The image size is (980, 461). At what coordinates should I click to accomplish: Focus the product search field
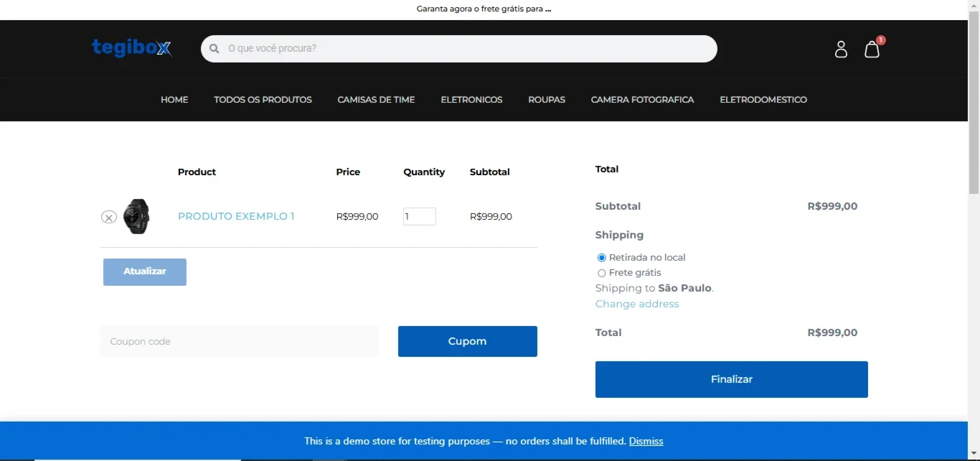click(x=459, y=49)
